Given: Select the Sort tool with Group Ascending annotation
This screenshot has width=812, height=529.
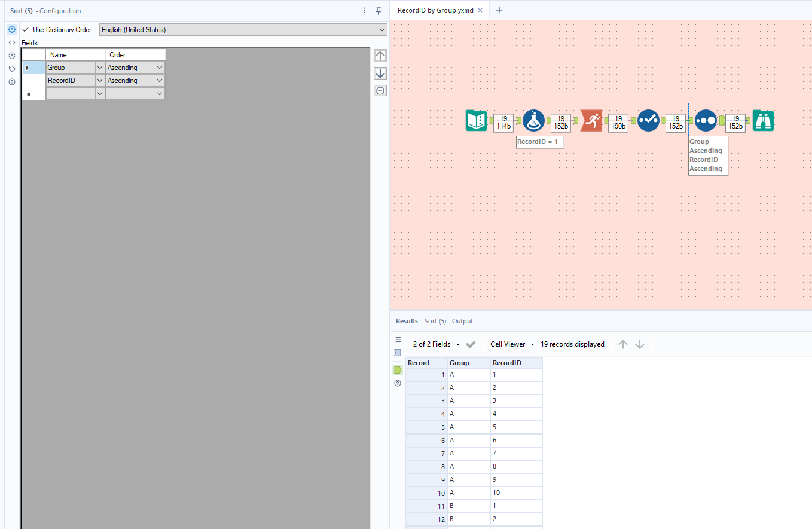Looking at the screenshot, I should pyautogui.click(x=706, y=120).
